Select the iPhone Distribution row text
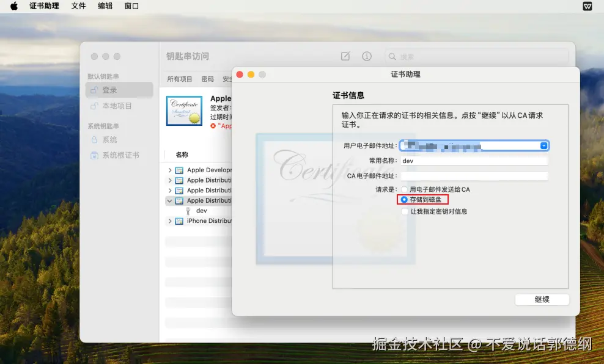 point(209,221)
